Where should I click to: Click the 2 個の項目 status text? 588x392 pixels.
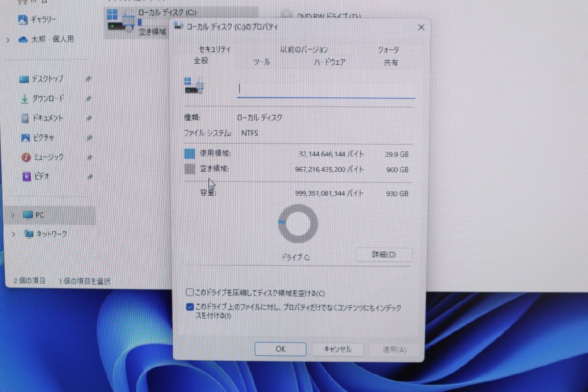click(x=29, y=281)
